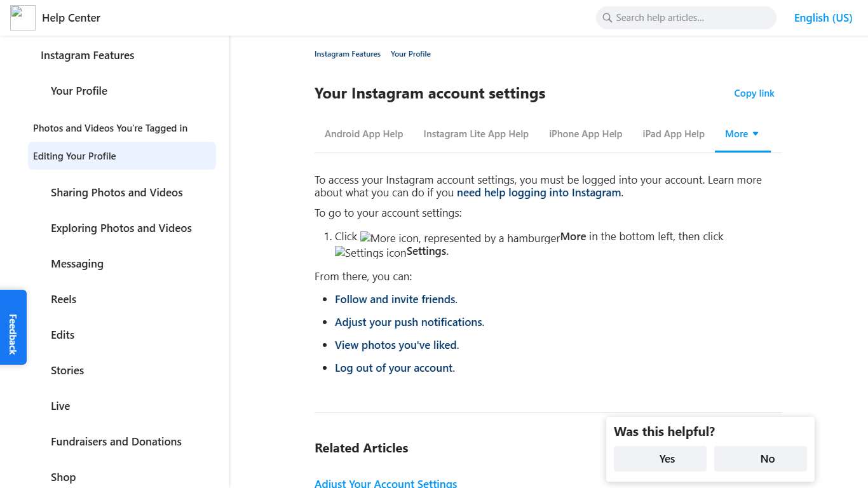Screen dimensions: 868x488
Task: Open the need help logging into Instagram link
Action: (538, 193)
